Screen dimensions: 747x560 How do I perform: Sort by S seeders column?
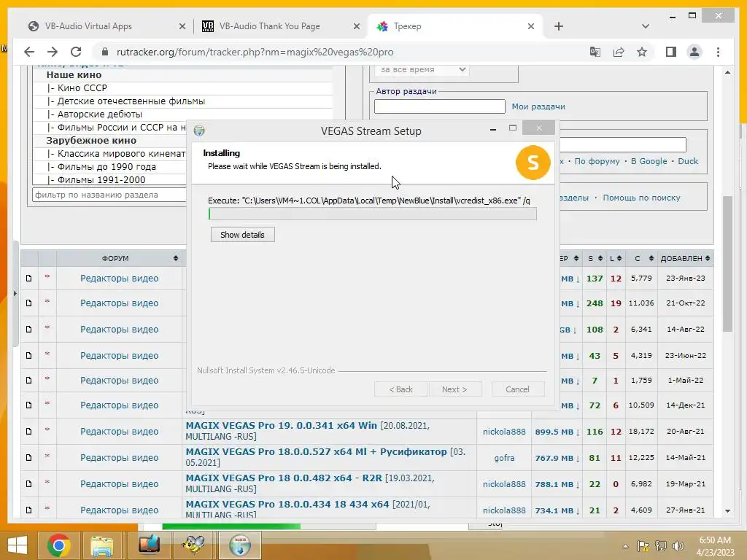pyautogui.click(x=595, y=258)
